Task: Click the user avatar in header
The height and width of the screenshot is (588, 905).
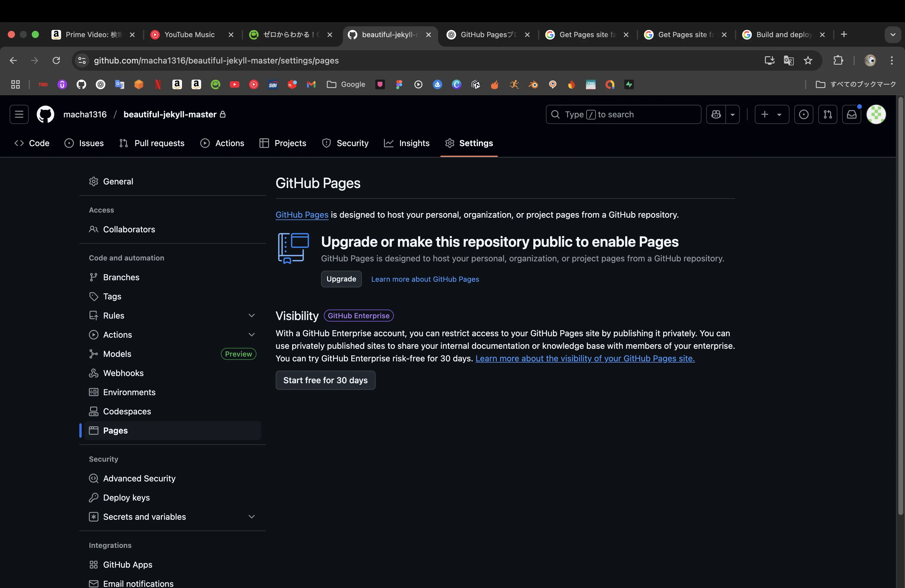Action: (x=876, y=114)
